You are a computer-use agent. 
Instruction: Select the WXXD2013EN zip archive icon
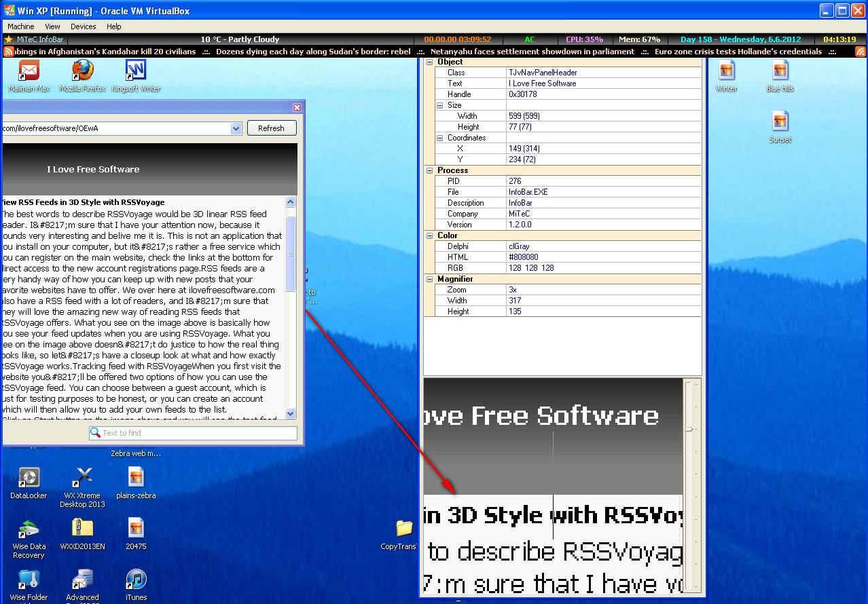point(82,529)
